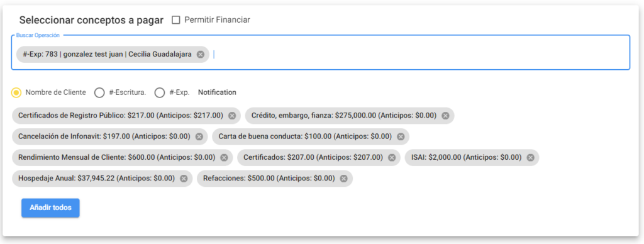The height and width of the screenshot is (244, 644).
Task: Click the ISAI: $2,000.00 chip label
Action: pyautogui.click(x=466, y=157)
